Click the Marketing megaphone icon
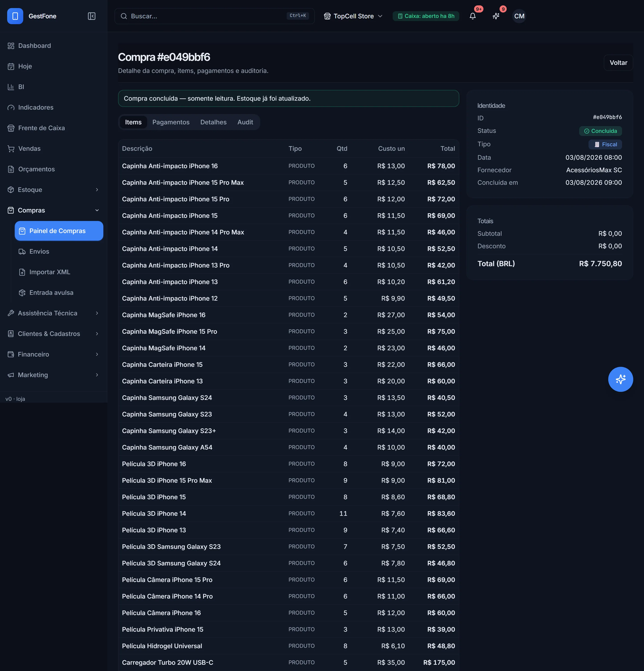The image size is (644, 671). tap(11, 375)
